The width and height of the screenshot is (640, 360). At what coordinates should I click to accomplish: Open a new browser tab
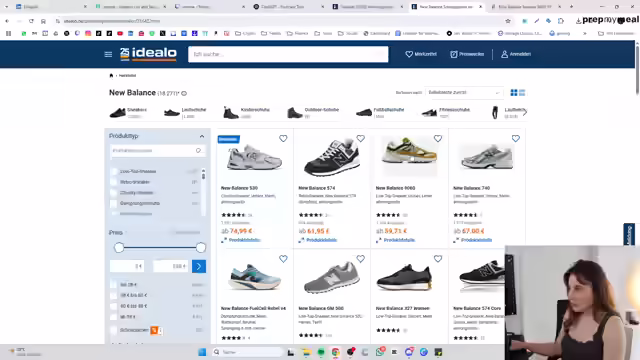571,7
